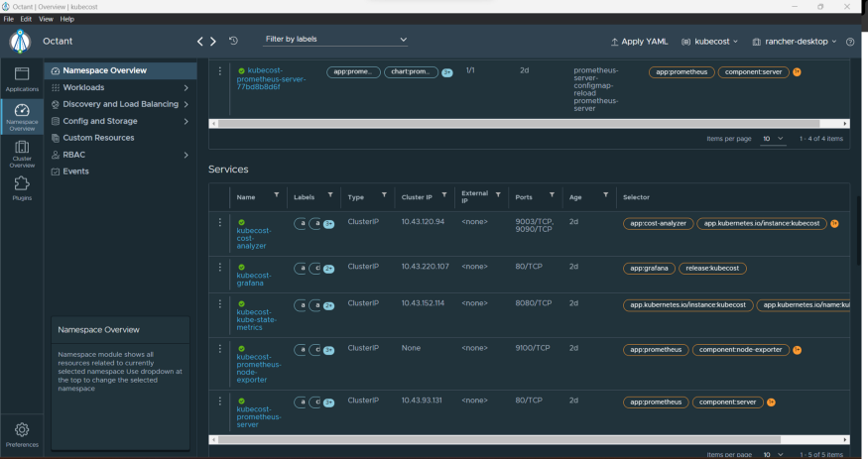Click the history clock icon
The width and height of the screenshot is (868, 459).
pos(233,41)
